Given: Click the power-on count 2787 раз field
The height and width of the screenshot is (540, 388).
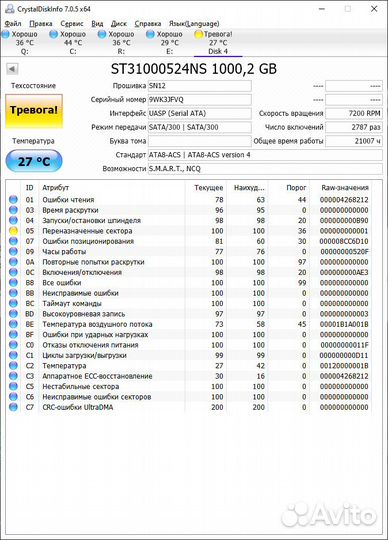Looking at the screenshot, I should (x=354, y=127).
